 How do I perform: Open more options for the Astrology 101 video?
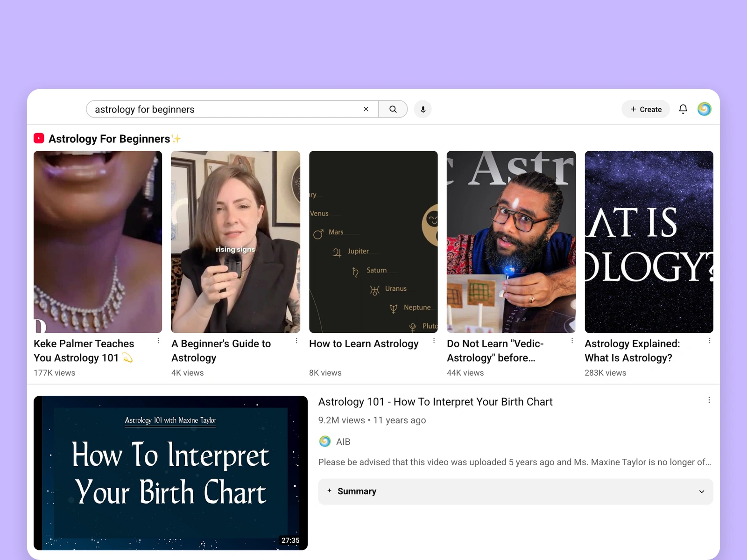(x=709, y=400)
